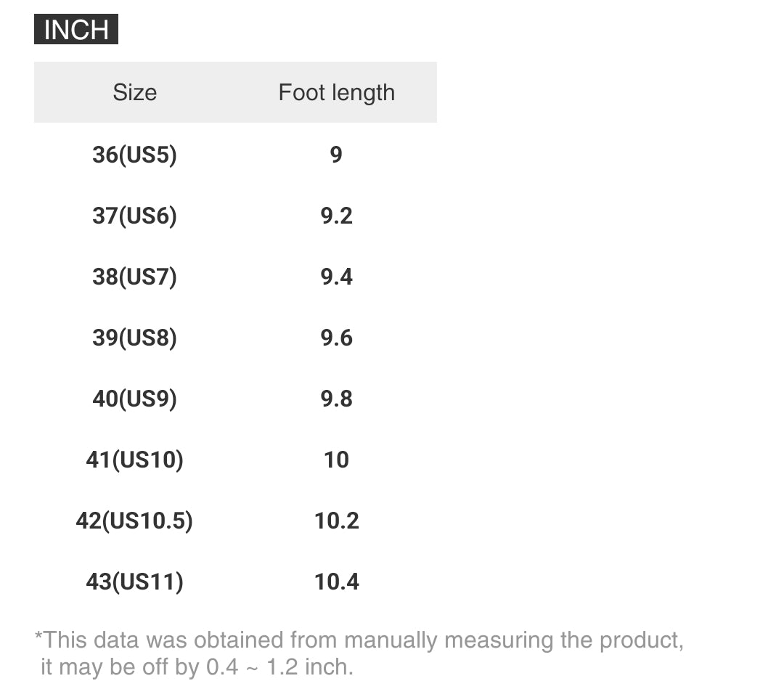784x697 pixels.
Task: Click the foot length value 9
Action: (x=336, y=155)
